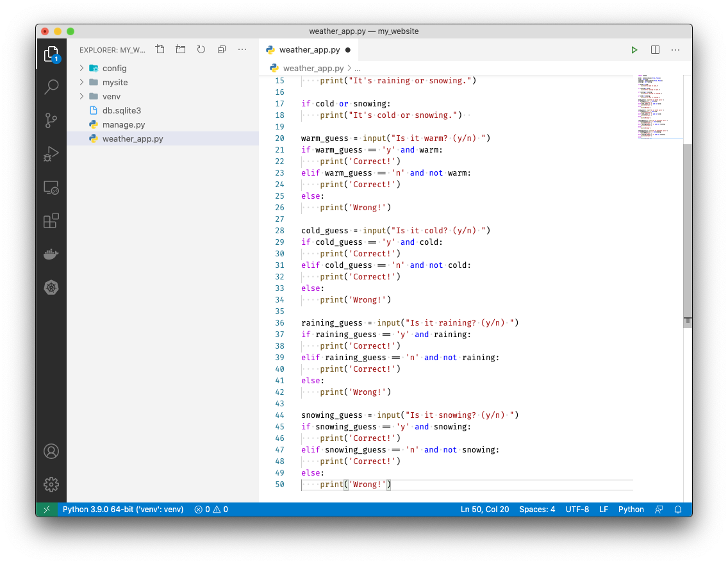Refresh the Explorer file tree
Image resolution: width=728 pixels, height=564 pixels.
[201, 49]
